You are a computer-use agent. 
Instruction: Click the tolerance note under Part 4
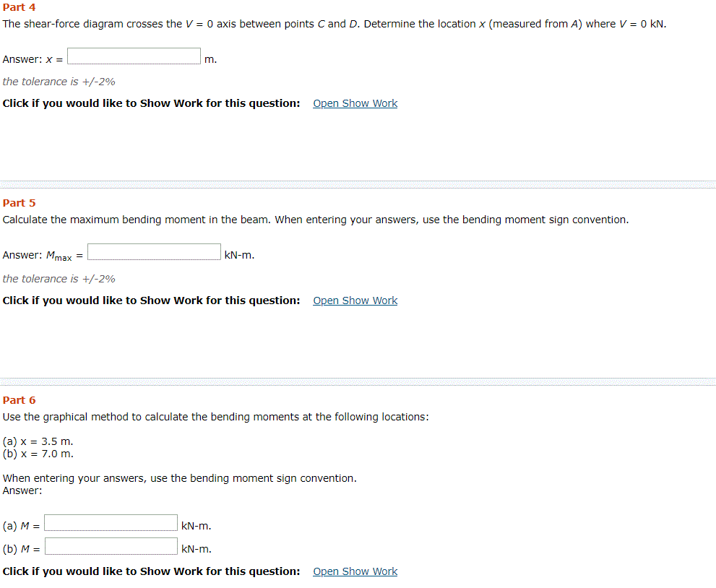(x=59, y=81)
